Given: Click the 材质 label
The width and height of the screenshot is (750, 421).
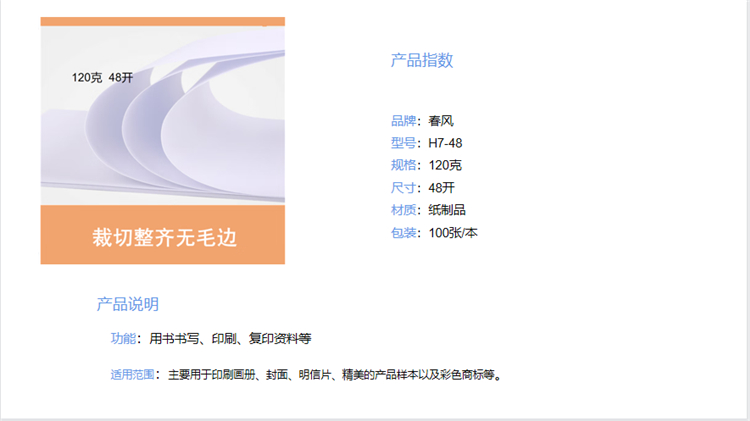Looking at the screenshot, I should [403, 210].
